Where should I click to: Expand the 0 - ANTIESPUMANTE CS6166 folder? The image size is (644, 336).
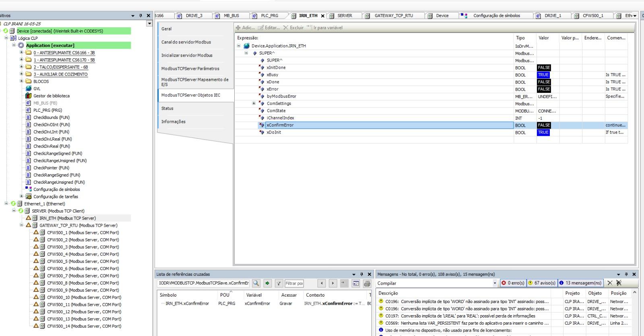coord(22,53)
